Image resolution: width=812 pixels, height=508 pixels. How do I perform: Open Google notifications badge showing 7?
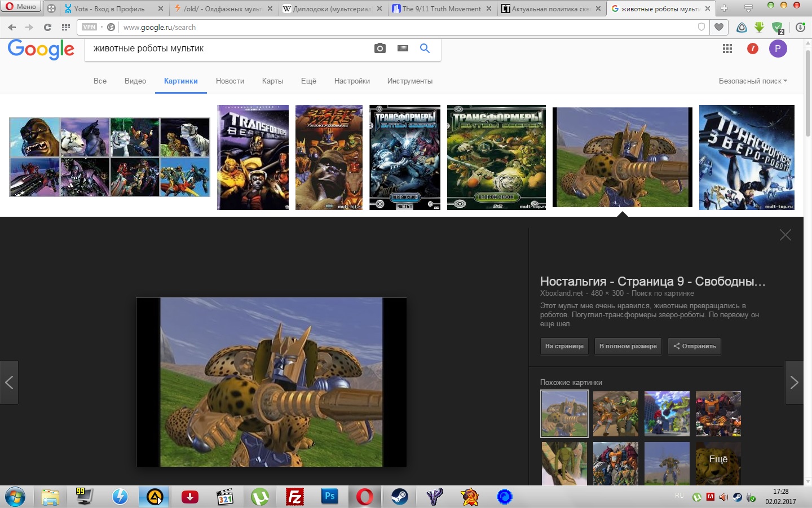pos(752,49)
